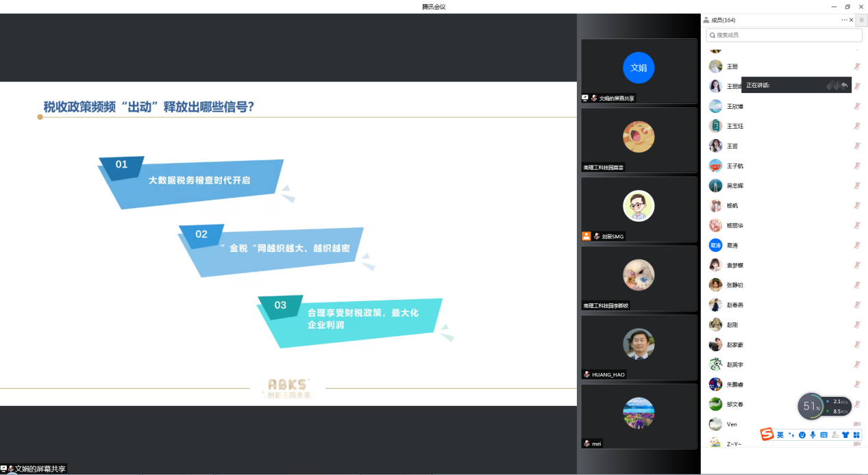Click the members panel hamburger menu button
Viewport: 868px width, 475px height.
coord(861,20)
